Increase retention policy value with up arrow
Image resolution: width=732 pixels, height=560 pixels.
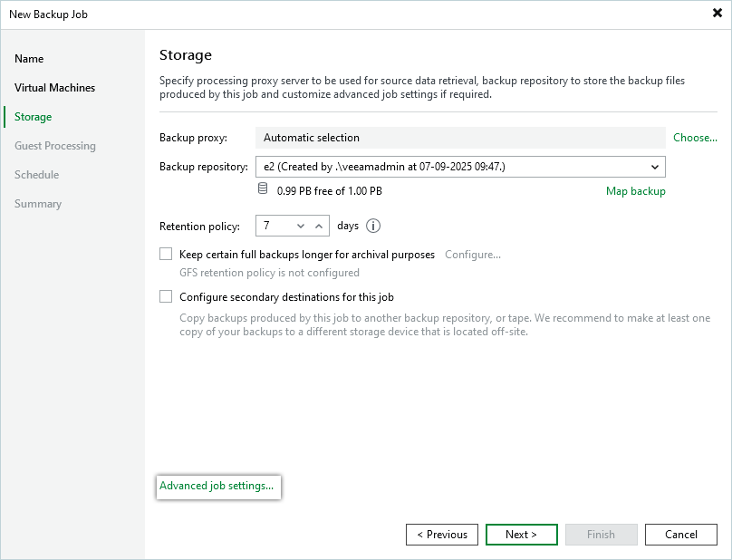319,226
